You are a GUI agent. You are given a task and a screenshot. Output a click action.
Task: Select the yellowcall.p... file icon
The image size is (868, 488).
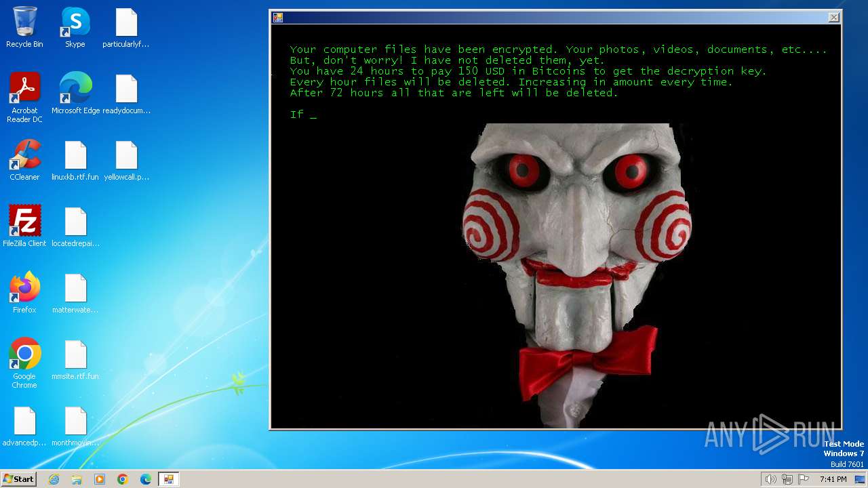tap(126, 160)
